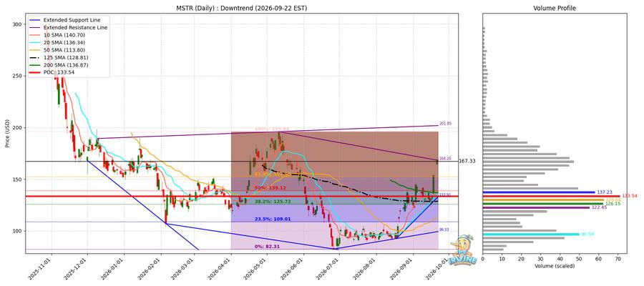Click the 50 tick on the volume axis
Viewport: 644px width, 286px height.
click(x=579, y=259)
